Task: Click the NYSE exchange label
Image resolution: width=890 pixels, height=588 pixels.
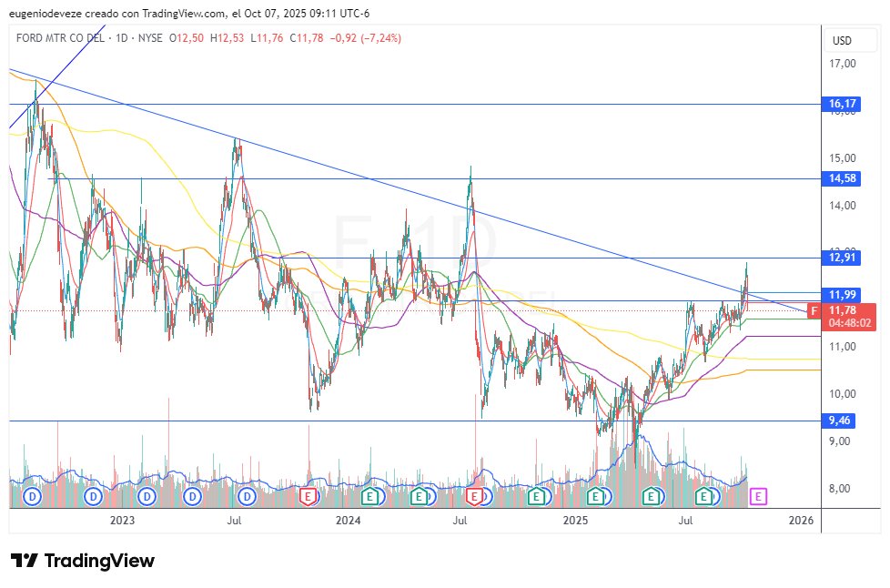Action: tap(150, 38)
